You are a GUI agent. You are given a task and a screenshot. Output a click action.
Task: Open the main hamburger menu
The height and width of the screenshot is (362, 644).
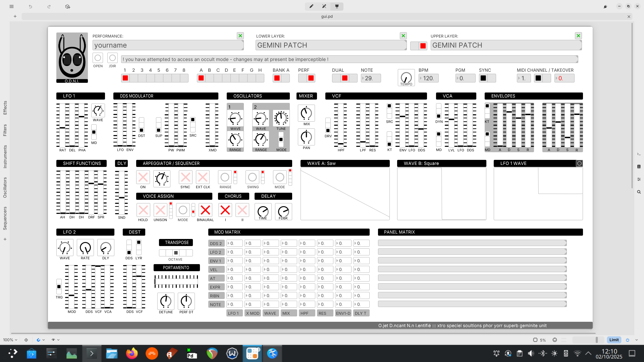[11, 6]
